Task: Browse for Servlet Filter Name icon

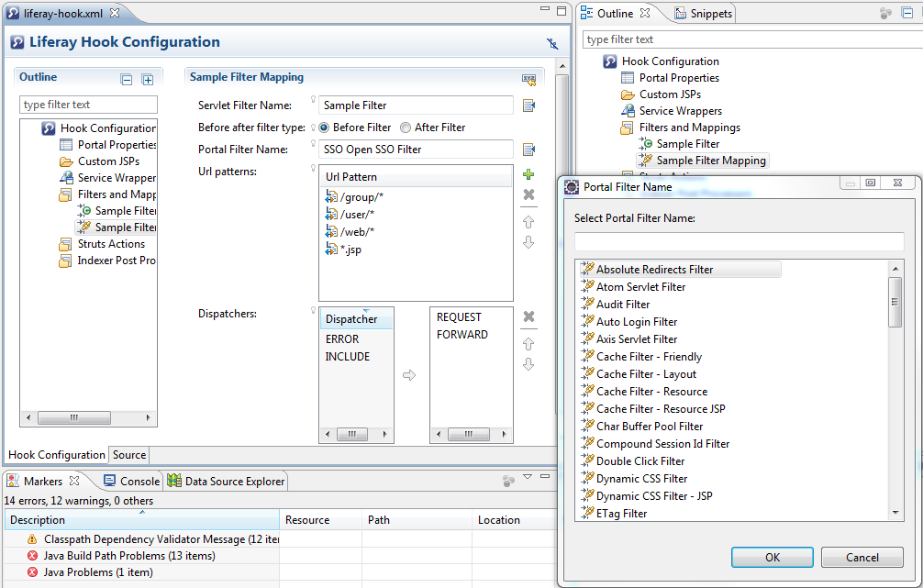Action: pos(528,105)
